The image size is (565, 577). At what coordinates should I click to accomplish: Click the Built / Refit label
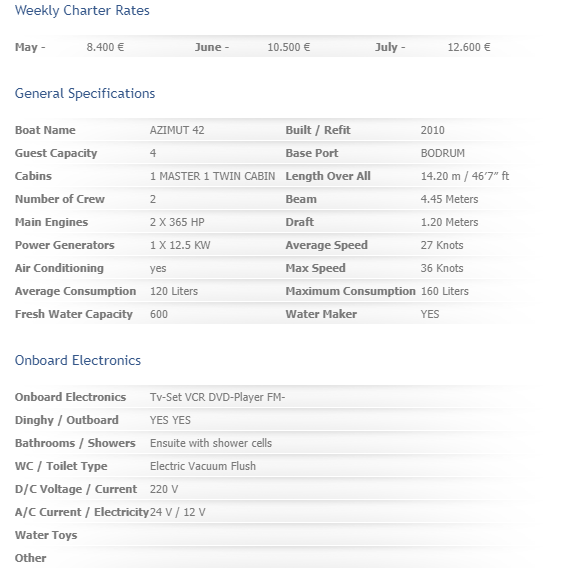pos(318,130)
